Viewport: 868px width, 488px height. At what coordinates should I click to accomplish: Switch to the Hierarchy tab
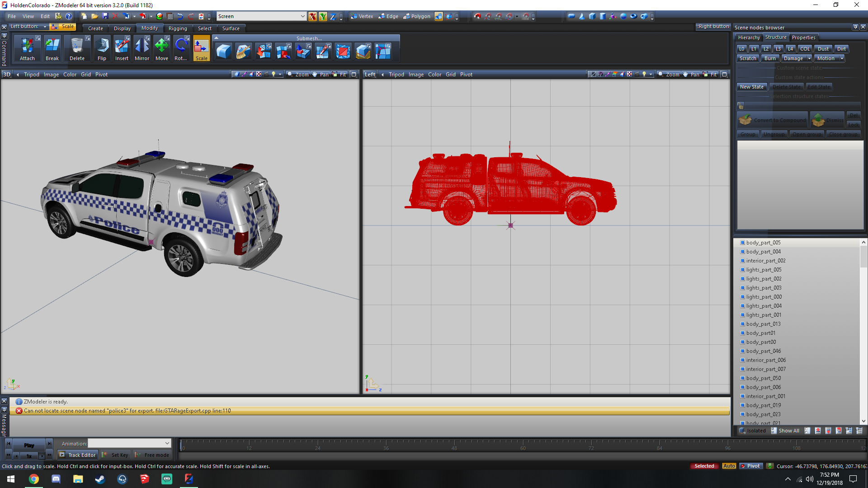click(x=749, y=38)
